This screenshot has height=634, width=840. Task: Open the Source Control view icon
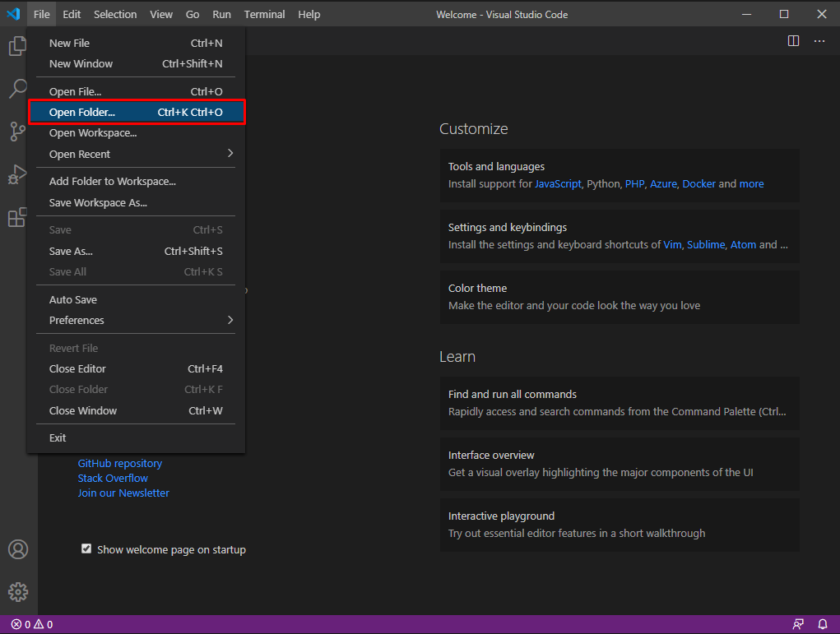tap(17, 132)
